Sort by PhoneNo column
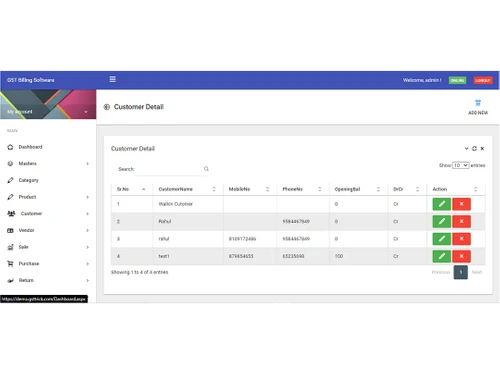The width and height of the screenshot is (500, 375). [x=303, y=189]
